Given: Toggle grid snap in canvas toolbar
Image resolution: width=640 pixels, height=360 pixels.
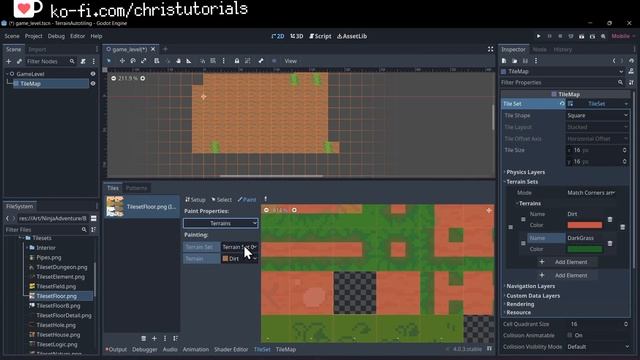Looking at the screenshot, I should pyautogui.click(x=213, y=61).
